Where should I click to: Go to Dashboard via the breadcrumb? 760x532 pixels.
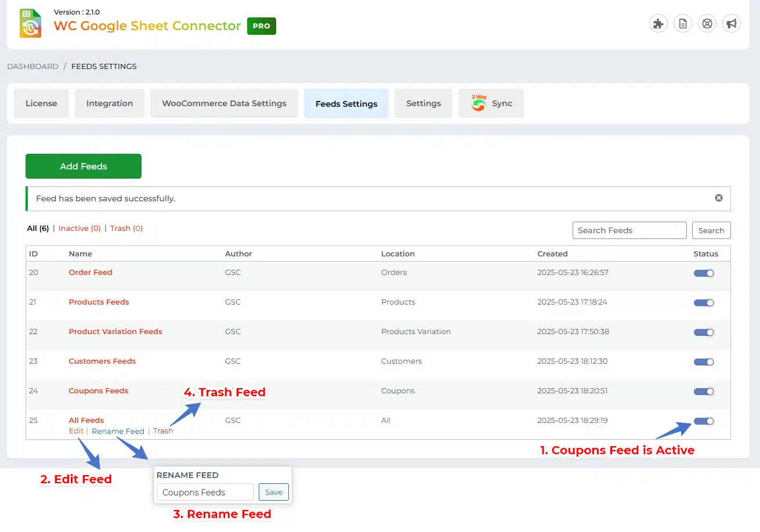click(x=32, y=66)
